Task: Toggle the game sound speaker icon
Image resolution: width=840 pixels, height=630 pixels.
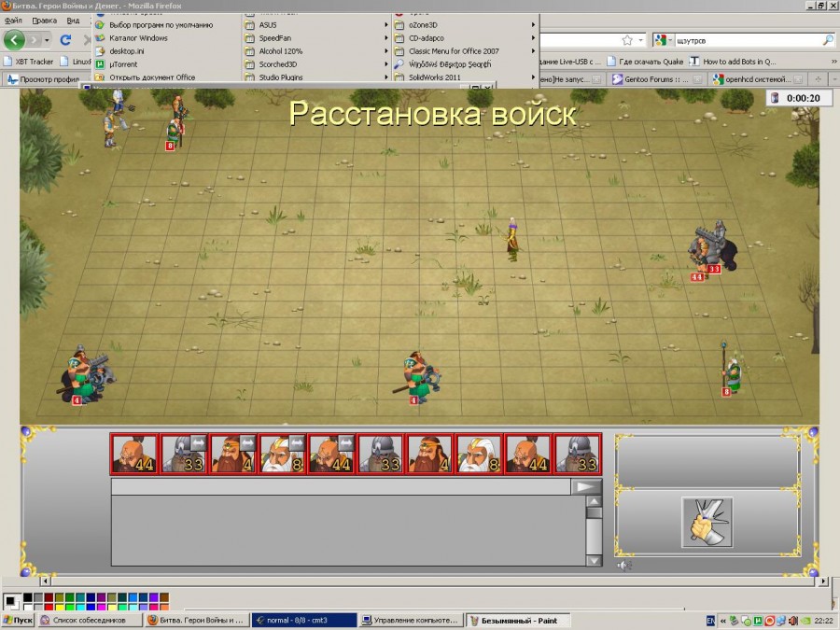Action: coord(623,566)
